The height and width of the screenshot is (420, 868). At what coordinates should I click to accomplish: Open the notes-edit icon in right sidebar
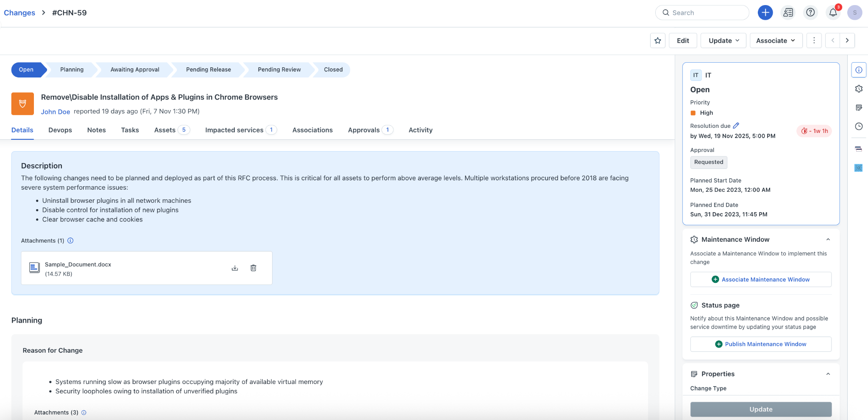(x=859, y=108)
